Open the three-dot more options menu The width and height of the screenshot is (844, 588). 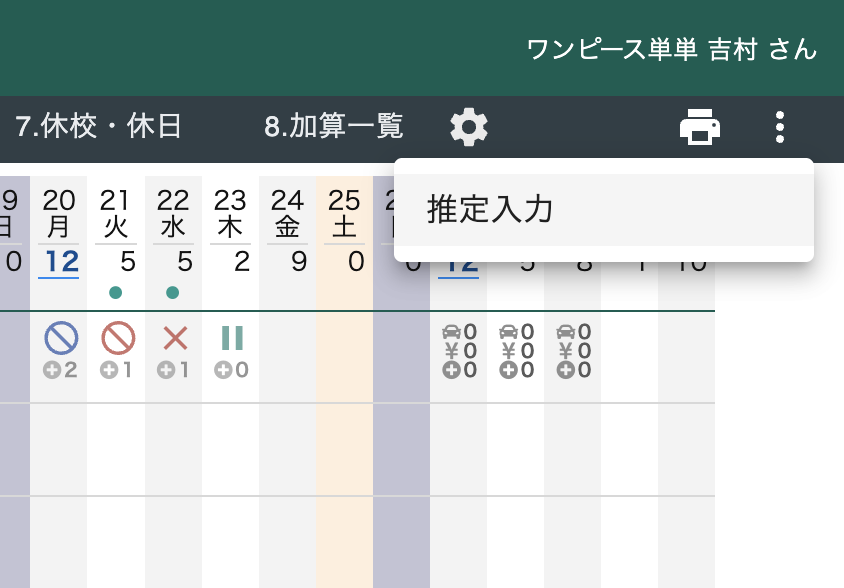pos(780,127)
